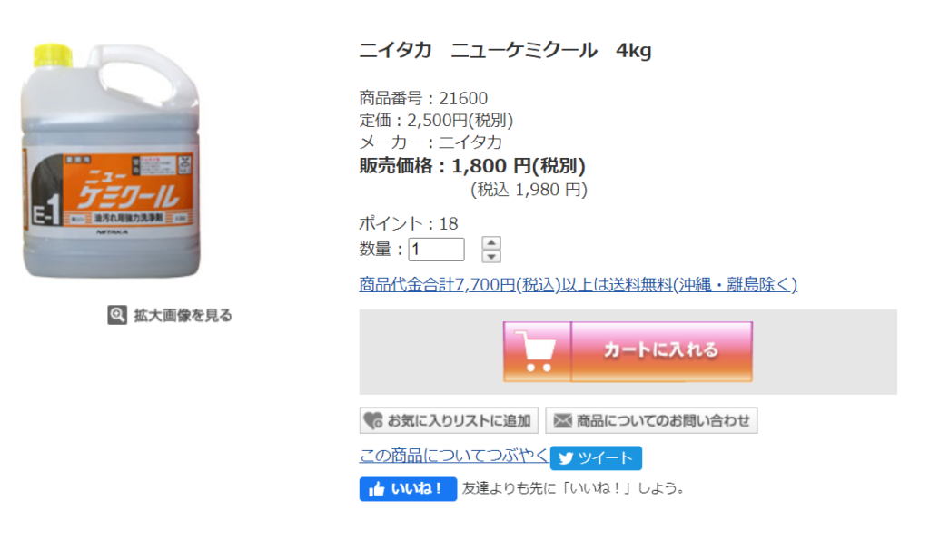930x560 pixels.
Task: Click the Twitter bird icon
Action: [x=566, y=458]
